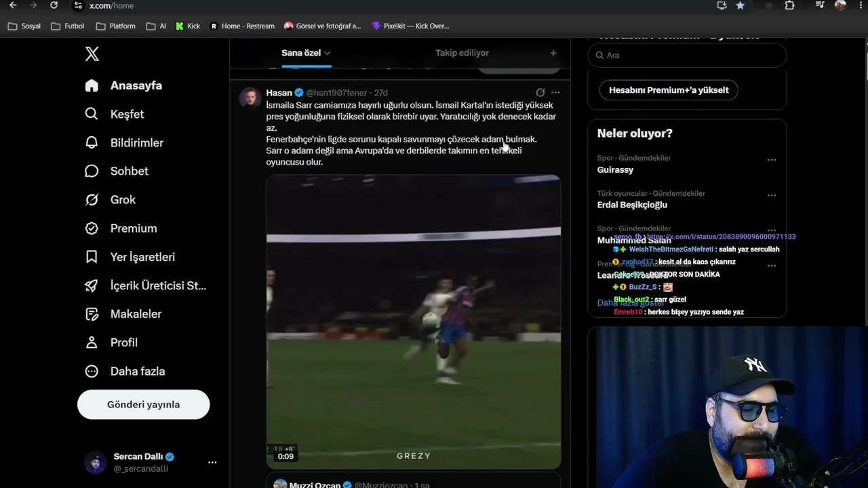868x488 pixels.
Task: Open the Kick bookmark
Action: (188, 26)
